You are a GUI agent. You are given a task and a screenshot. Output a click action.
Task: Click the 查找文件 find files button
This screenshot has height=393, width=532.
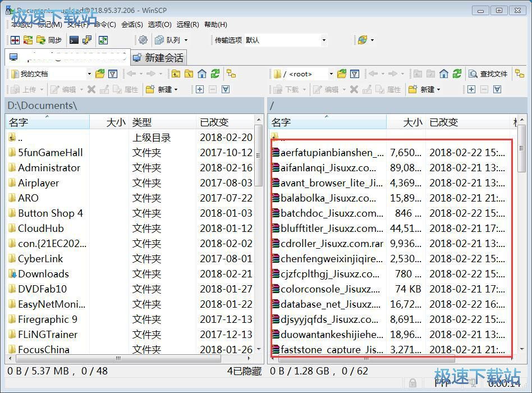click(x=488, y=74)
